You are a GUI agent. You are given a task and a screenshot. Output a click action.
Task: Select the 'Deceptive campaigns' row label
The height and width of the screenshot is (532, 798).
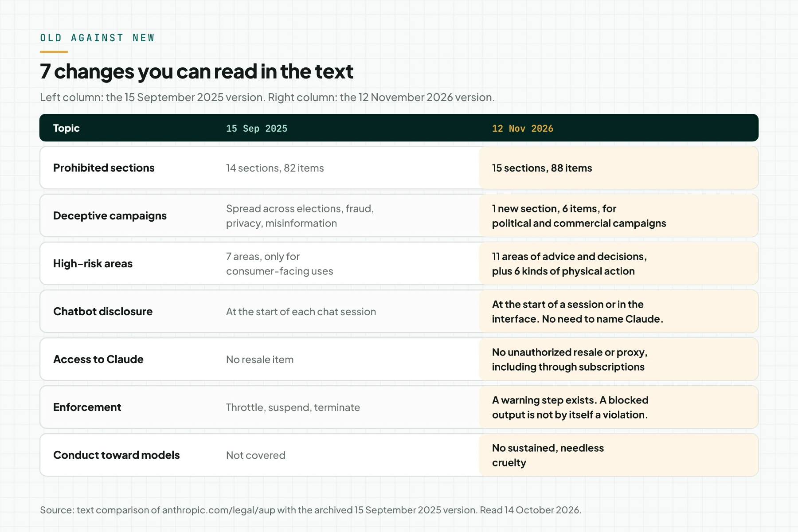coord(110,215)
